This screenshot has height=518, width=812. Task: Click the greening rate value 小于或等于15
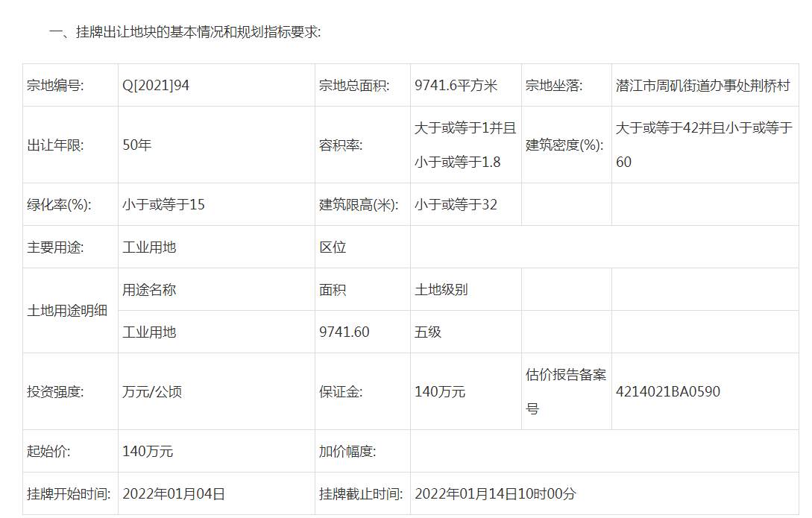pyautogui.click(x=163, y=204)
